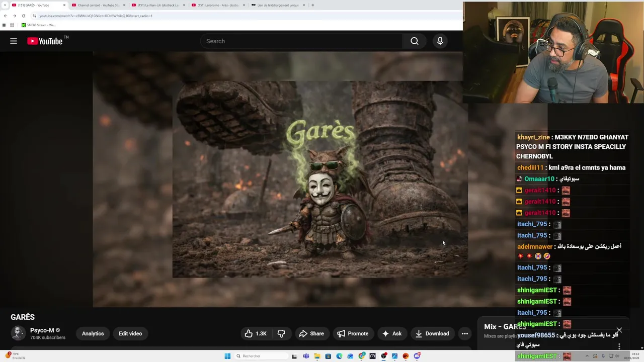Download the video
This screenshot has width=644, height=362.
click(x=432, y=333)
